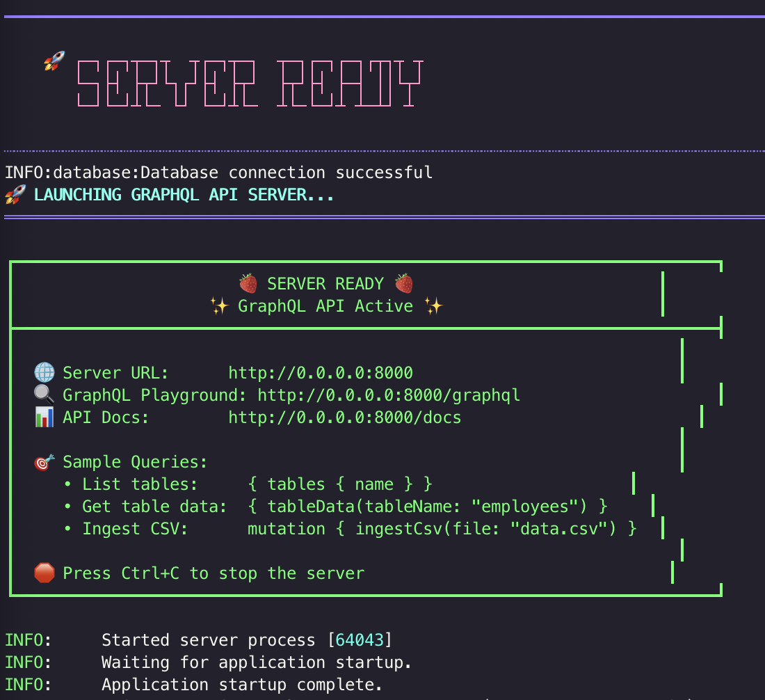Click the 'Ingest CSV:' label
Viewport: 765px width, 700px height.
pyautogui.click(x=135, y=529)
